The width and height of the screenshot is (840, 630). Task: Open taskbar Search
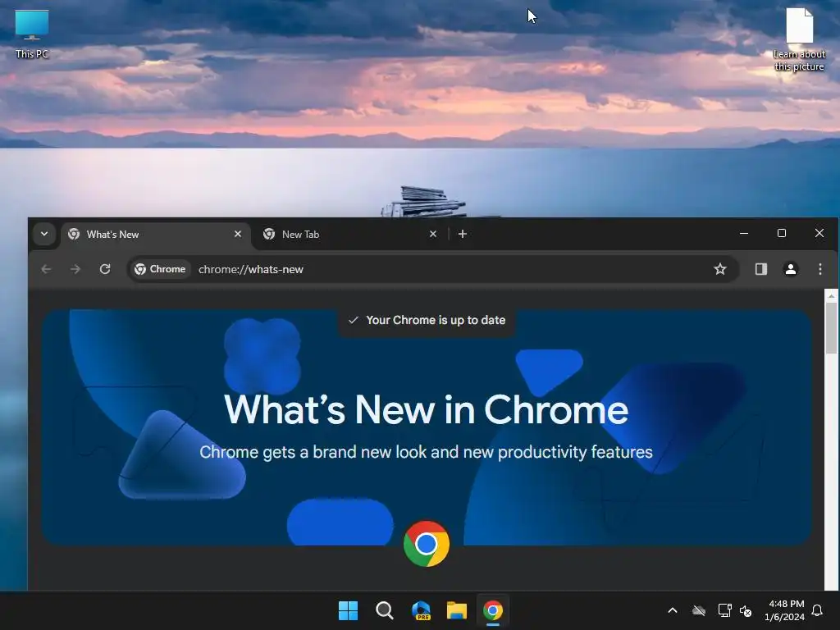click(x=385, y=610)
